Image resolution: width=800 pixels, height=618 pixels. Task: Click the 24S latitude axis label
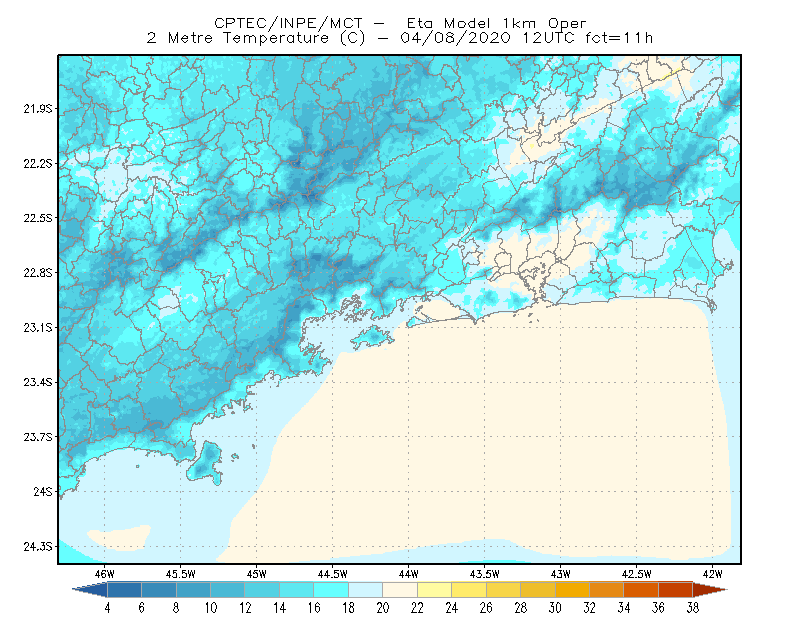tap(43, 491)
